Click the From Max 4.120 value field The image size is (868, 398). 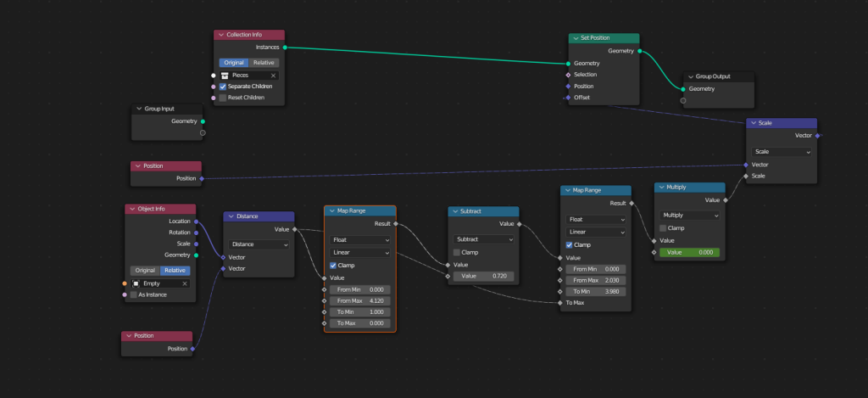(359, 300)
